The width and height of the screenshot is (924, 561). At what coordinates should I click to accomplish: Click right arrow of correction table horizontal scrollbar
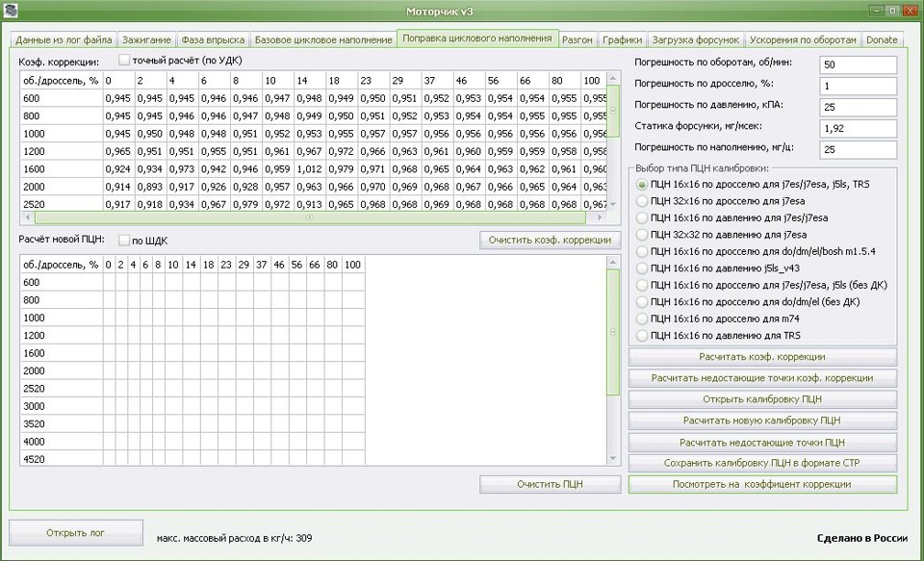pos(600,217)
